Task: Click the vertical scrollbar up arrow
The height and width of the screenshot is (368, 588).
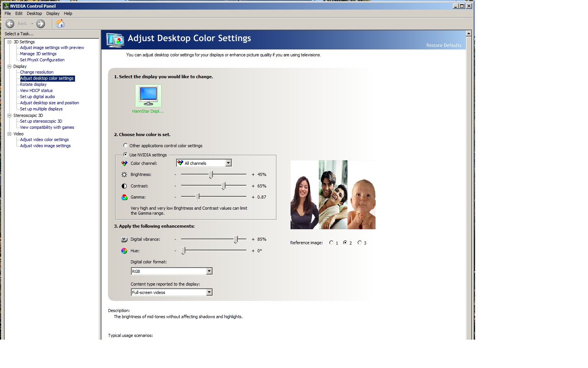Action: 469,33
